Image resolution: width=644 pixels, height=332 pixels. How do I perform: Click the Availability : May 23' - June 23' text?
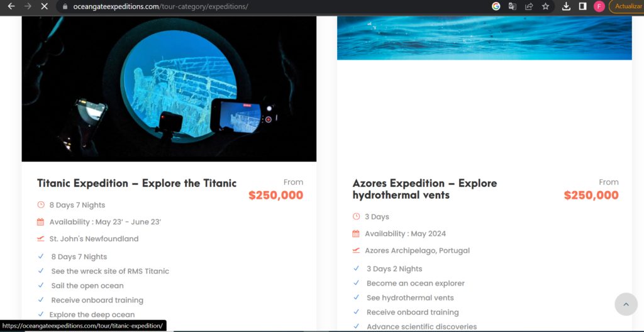[x=105, y=222]
